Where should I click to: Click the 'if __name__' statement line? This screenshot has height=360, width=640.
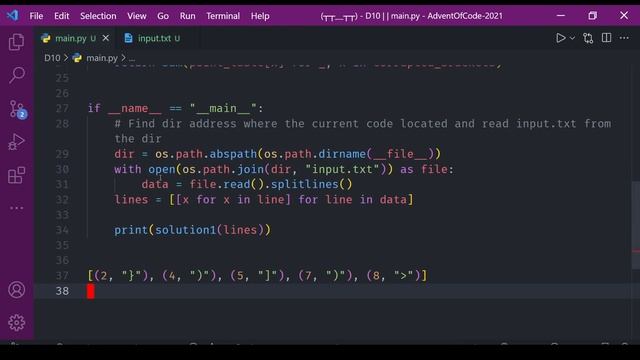pos(176,108)
